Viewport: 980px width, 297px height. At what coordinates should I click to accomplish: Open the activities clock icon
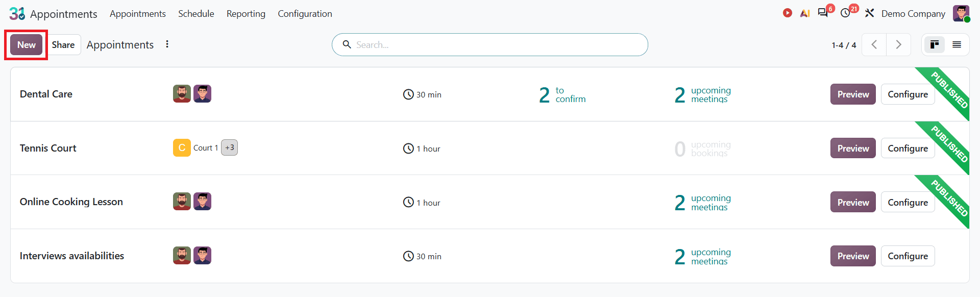tap(846, 13)
